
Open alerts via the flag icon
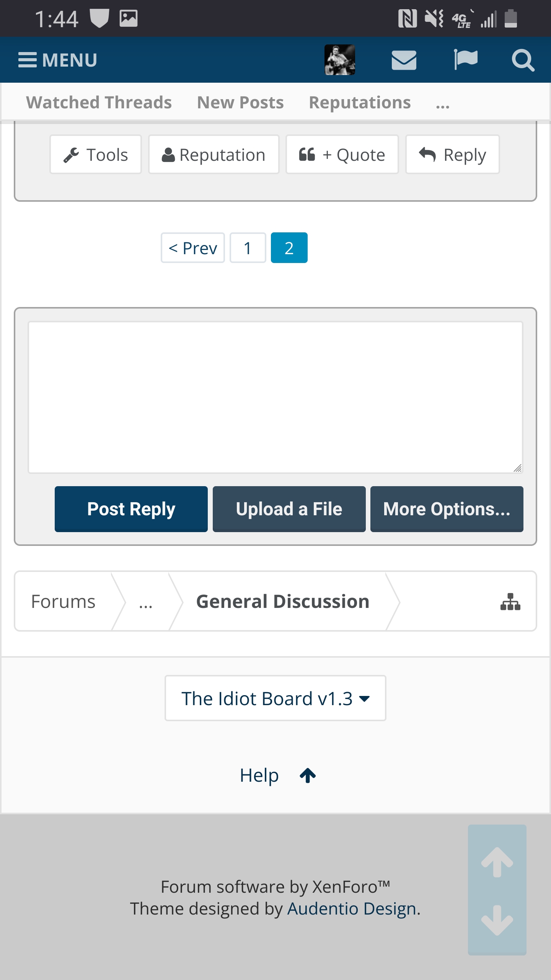coord(465,60)
